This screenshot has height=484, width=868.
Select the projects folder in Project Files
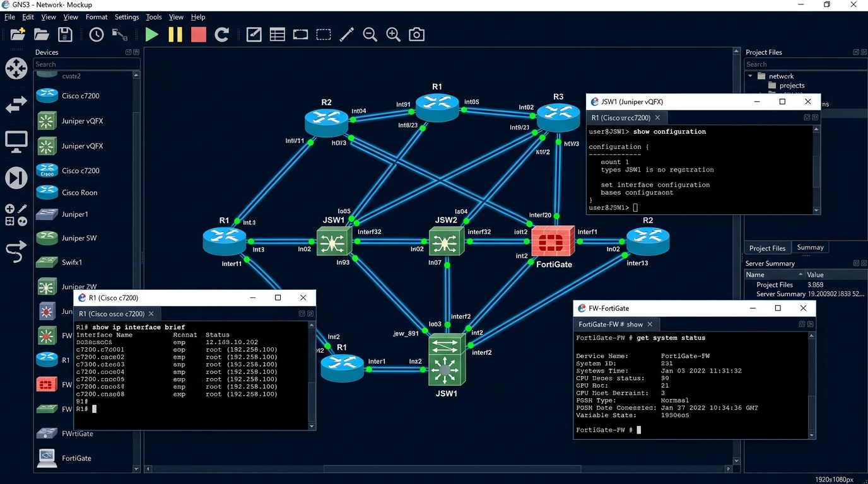click(x=785, y=85)
